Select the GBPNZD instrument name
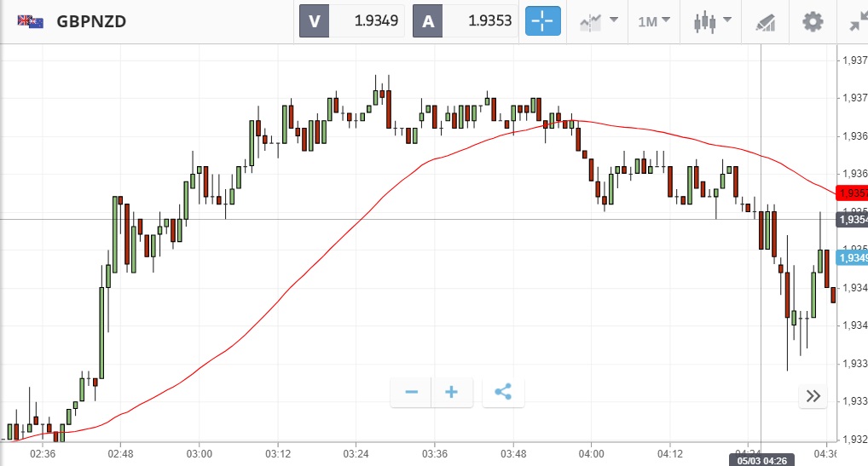Image resolution: width=868 pixels, height=466 pixels. (91, 21)
